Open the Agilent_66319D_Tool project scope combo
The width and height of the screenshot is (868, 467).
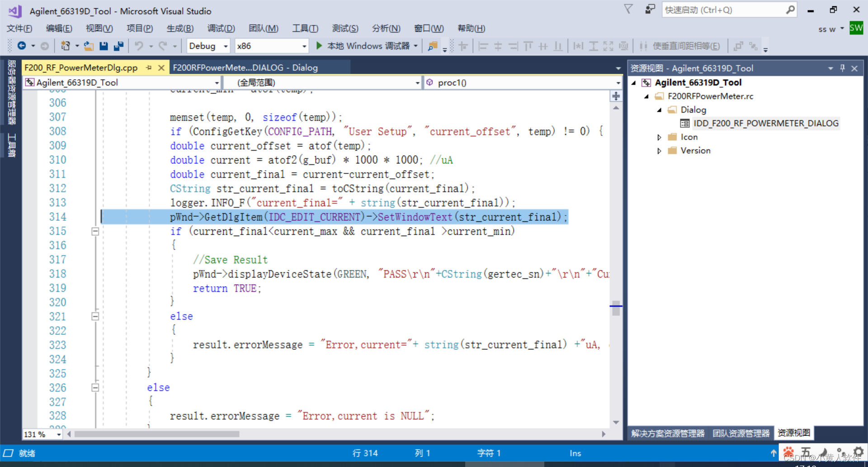coord(122,82)
